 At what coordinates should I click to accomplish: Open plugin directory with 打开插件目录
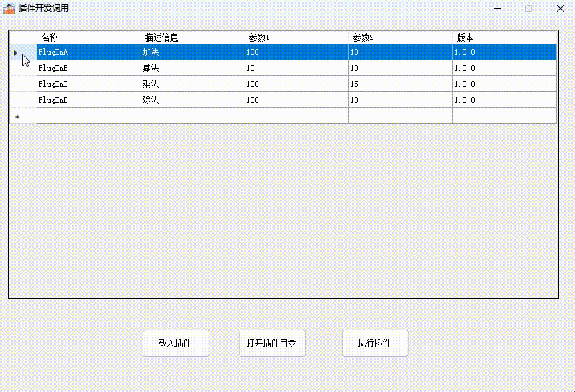tap(272, 343)
